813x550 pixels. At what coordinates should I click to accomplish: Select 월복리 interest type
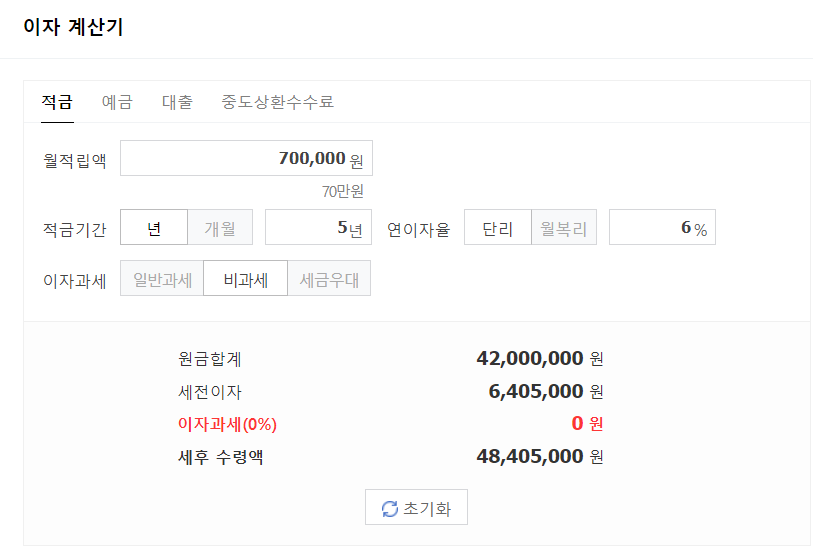click(564, 227)
